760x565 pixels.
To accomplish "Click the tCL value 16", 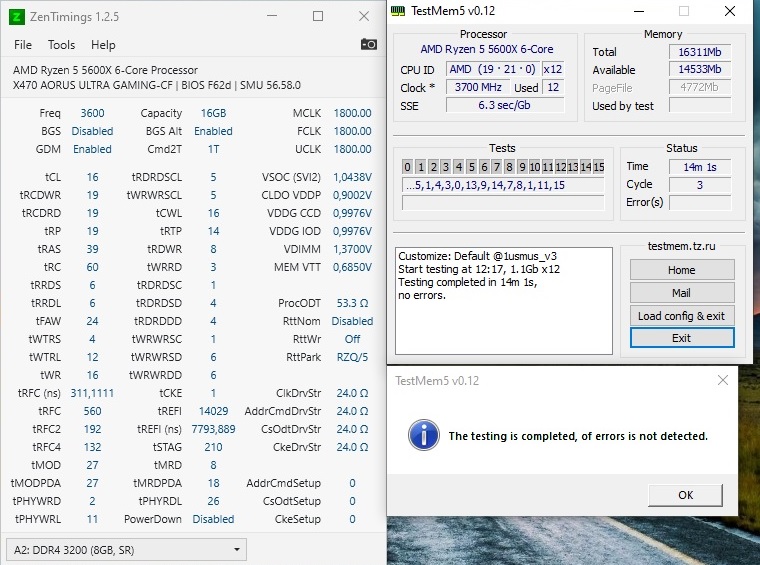I will pyautogui.click(x=92, y=177).
